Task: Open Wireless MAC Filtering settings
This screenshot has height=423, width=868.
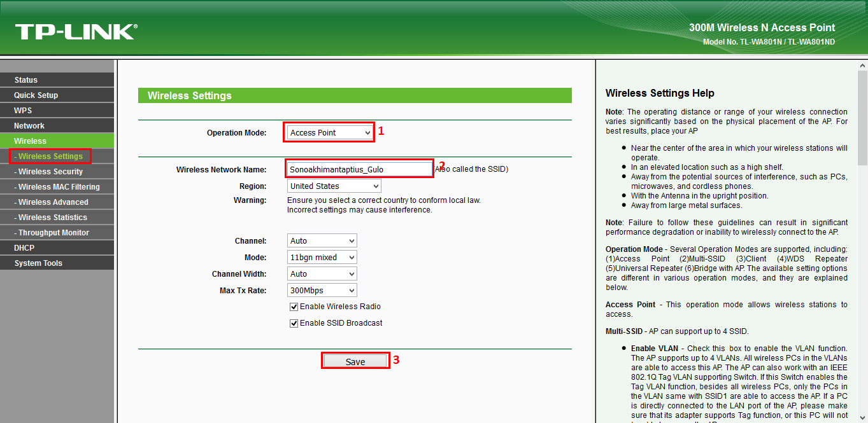Action: coord(53,186)
